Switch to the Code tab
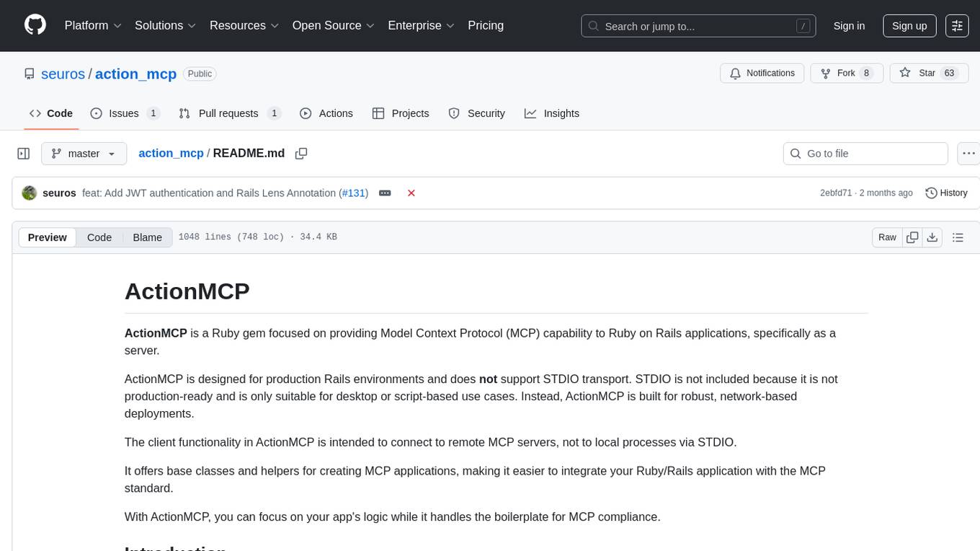Image resolution: width=980 pixels, height=551 pixels. click(x=51, y=113)
